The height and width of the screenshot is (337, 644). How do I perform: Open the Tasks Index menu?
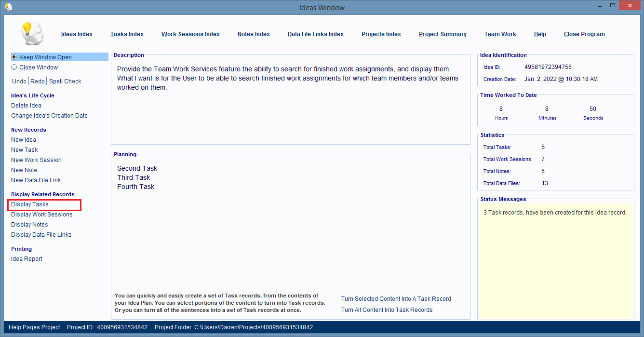[x=127, y=34]
